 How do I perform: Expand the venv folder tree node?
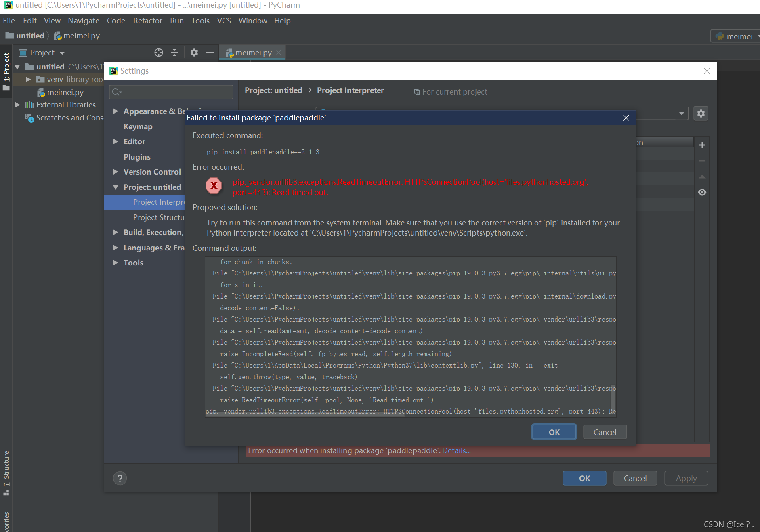28,79
